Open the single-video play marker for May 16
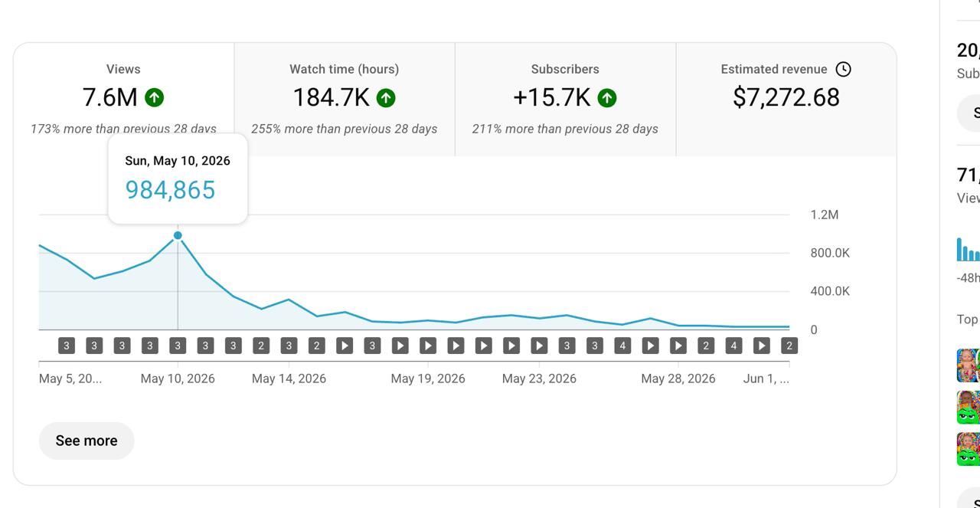 [x=345, y=346]
